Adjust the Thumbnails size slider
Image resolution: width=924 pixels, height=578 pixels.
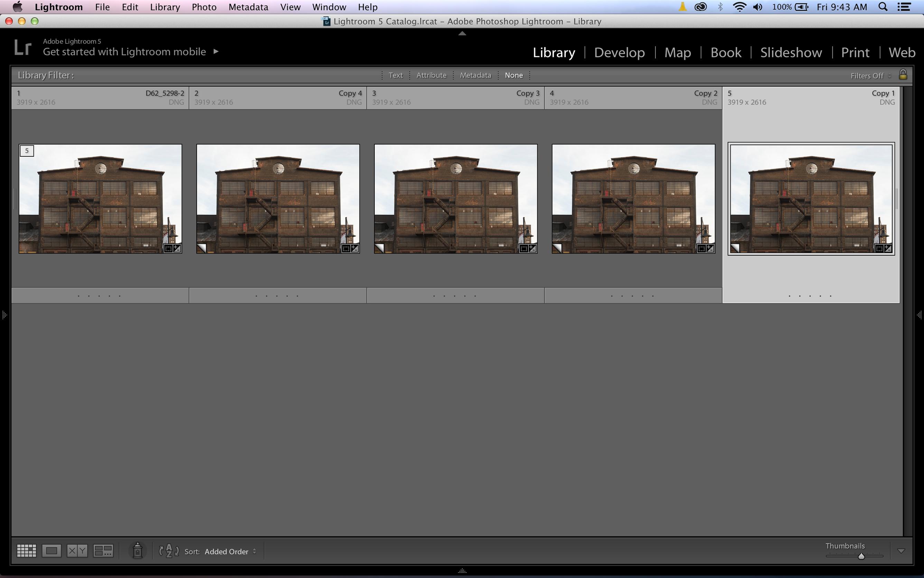pyautogui.click(x=861, y=556)
